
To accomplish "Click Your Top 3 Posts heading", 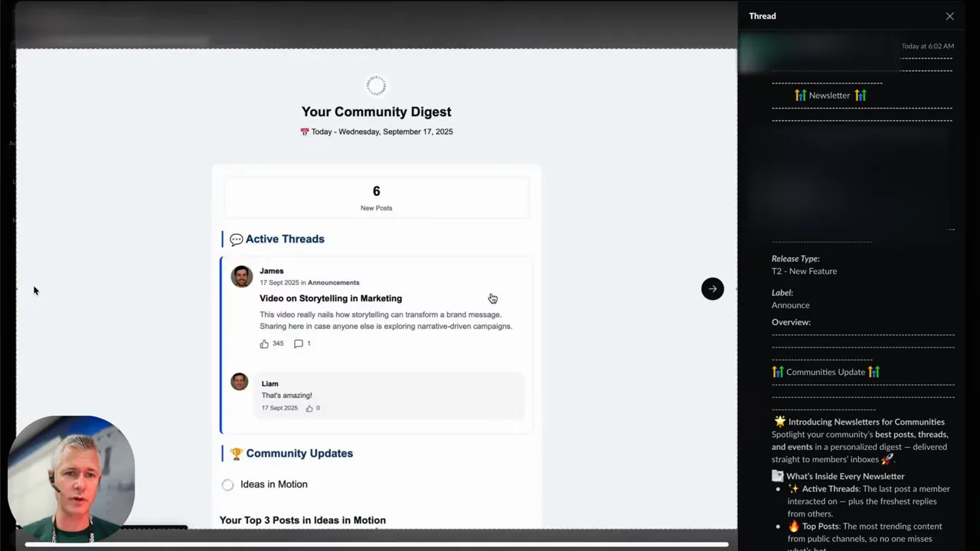I will coord(302,520).
